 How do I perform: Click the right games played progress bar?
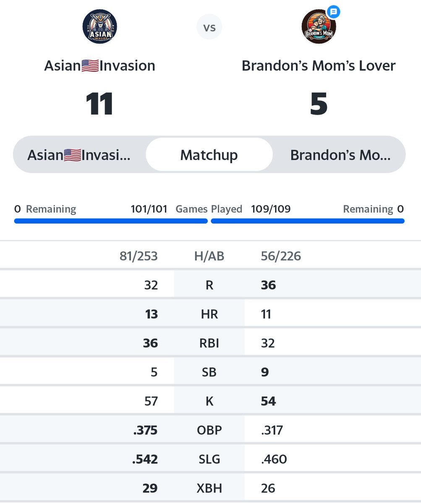coord(308,221)
